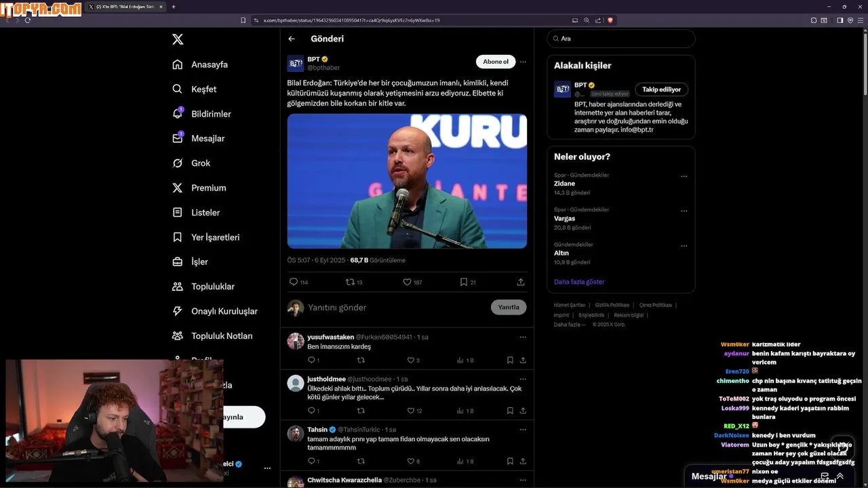This screenshot has width=868, height=488.
Task: Click the browser address bar URL
Action: (x=351, y=20)
